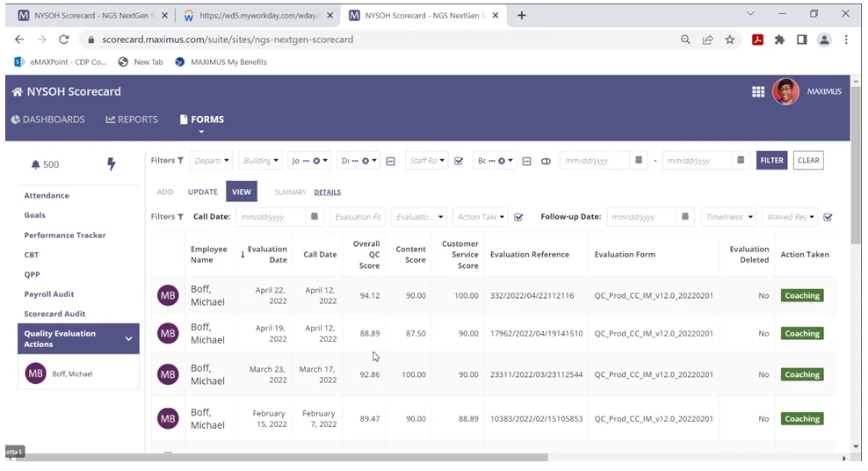Click the link toggle icon beside Bc filter
Viewport: 868px width, 471px height.
[x=546, y=161]
